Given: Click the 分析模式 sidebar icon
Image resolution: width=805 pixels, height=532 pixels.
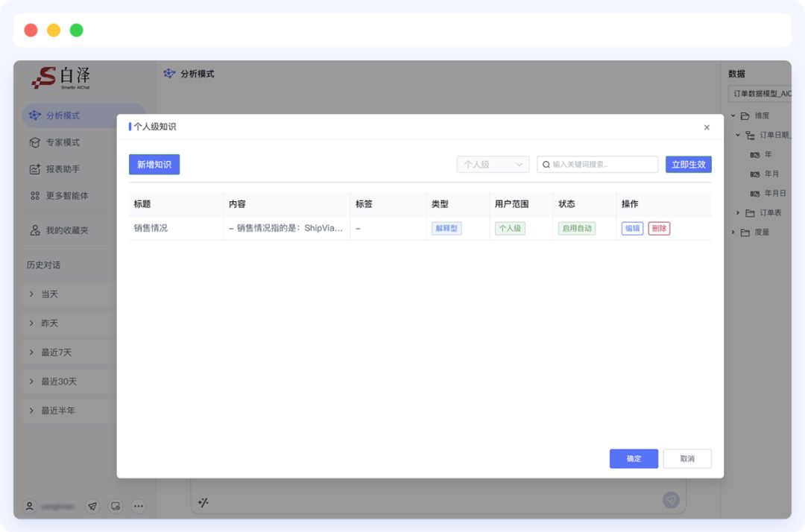Looking at the screenshot, I should [x=35, y=115].
